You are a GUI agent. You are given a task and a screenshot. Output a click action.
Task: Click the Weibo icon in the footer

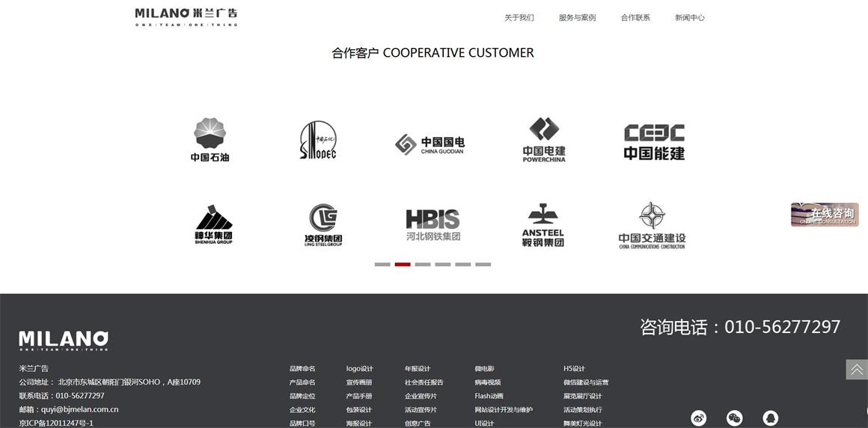click(698, 418)
